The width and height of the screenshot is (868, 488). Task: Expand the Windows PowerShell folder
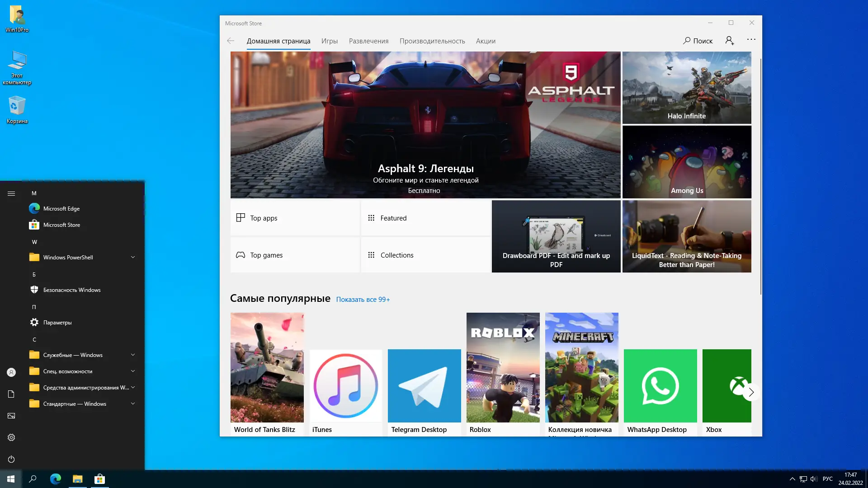pyautogui.click(x=133, y=257)
